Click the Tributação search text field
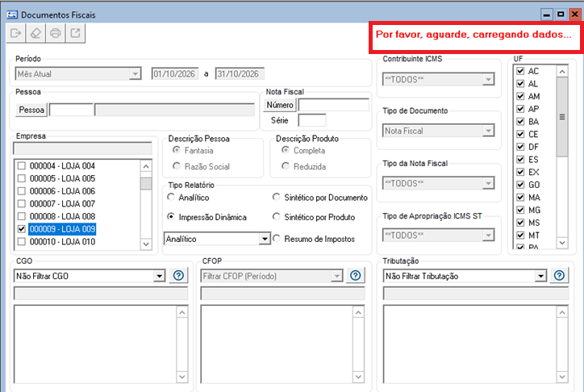584x392 pixels. click(476, 294)
